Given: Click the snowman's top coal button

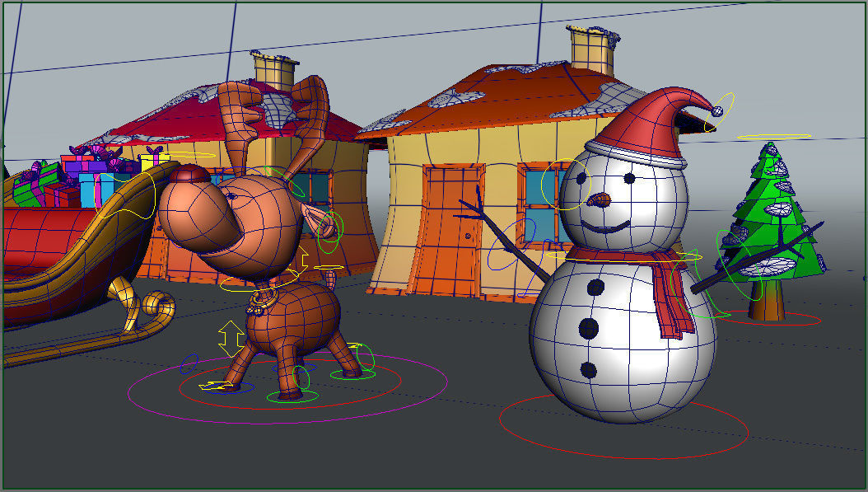Looking at the screenshot, I should 595,287.
